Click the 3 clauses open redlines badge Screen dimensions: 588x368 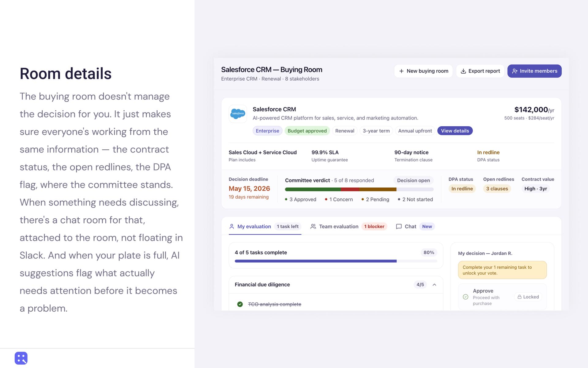(497, 189)
